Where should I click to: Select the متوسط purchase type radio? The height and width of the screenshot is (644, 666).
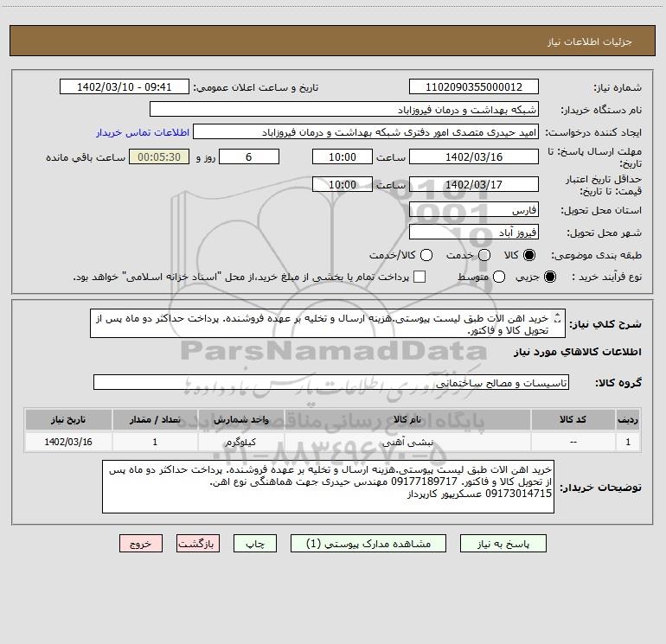click(499, 277)
